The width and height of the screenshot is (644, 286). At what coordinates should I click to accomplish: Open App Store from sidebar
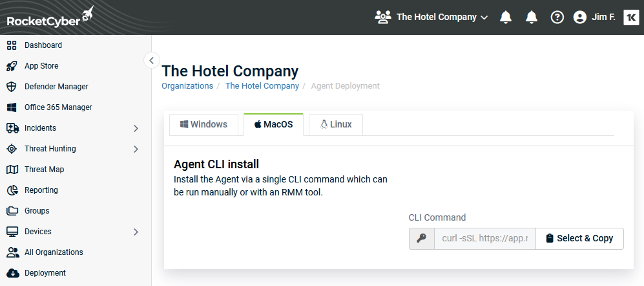41,66
